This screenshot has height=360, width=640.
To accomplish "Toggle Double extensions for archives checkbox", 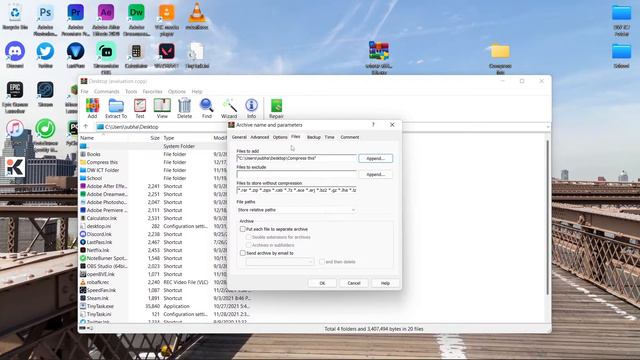I will pos(249,237).
